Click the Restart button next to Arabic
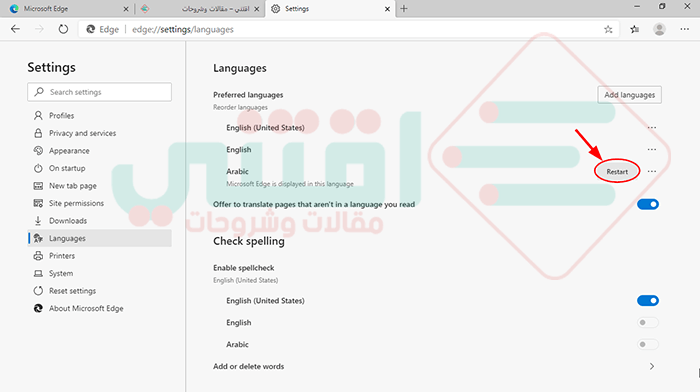The image size is (700, 392). pos(617,171)
